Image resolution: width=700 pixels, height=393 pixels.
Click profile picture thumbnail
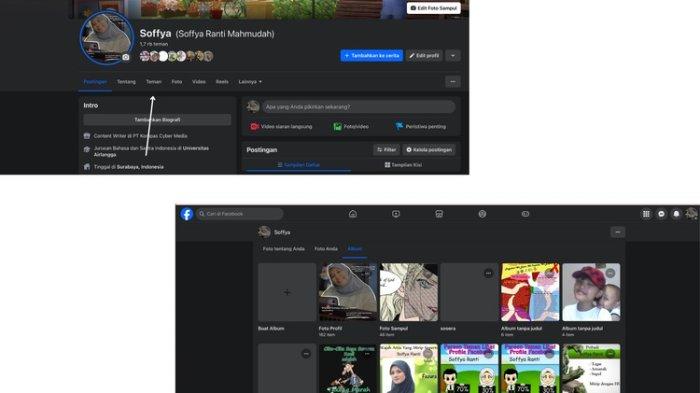coord(107,38)
